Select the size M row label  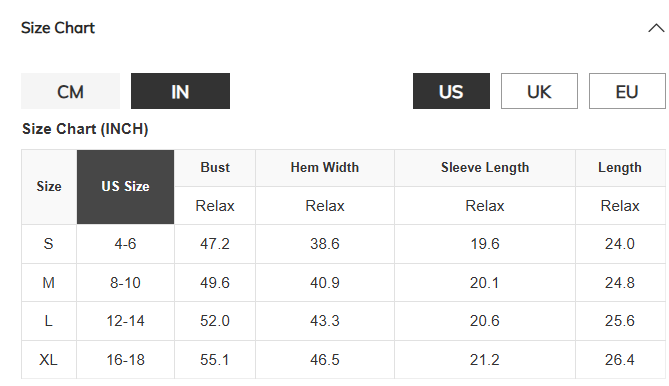pyautogui.click(x=49, y=283)
